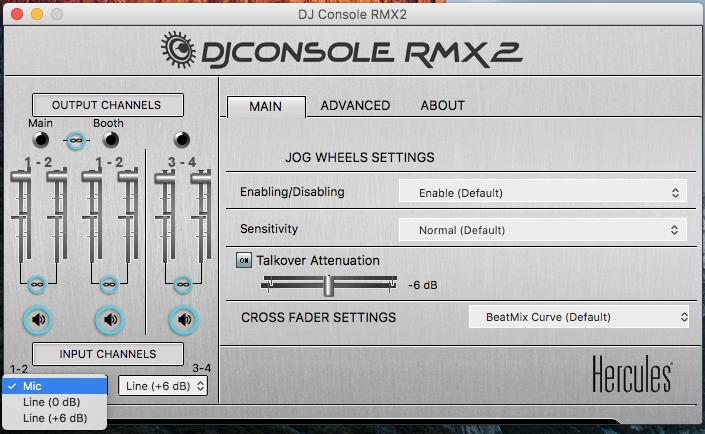
Task: Open the 3-4 input Line (+6 dB) selector
Action: tap(163, 385)
